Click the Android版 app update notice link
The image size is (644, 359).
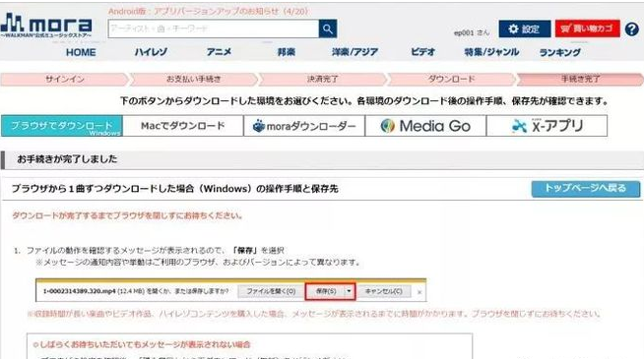coord(208,11)
